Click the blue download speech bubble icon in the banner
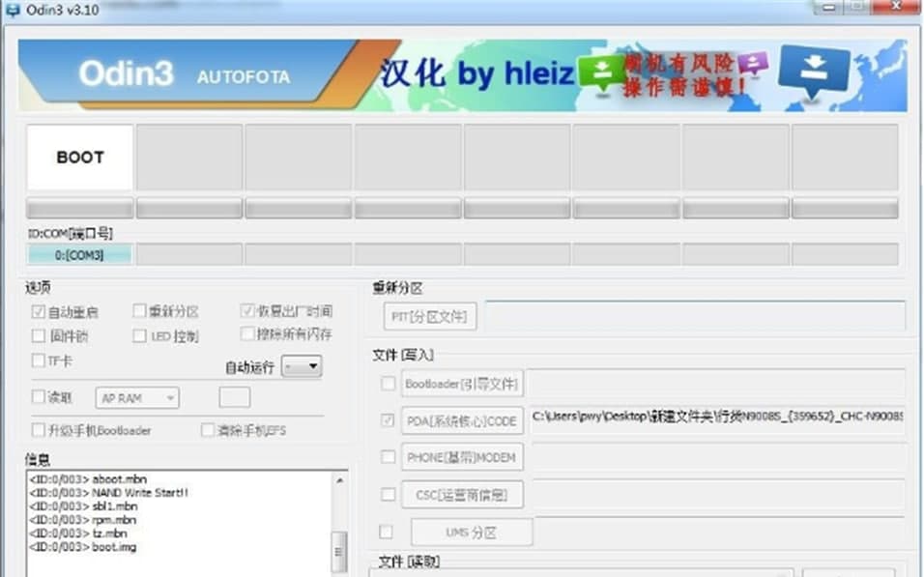This screenshot has width=924, height=577. click(814, 70)
